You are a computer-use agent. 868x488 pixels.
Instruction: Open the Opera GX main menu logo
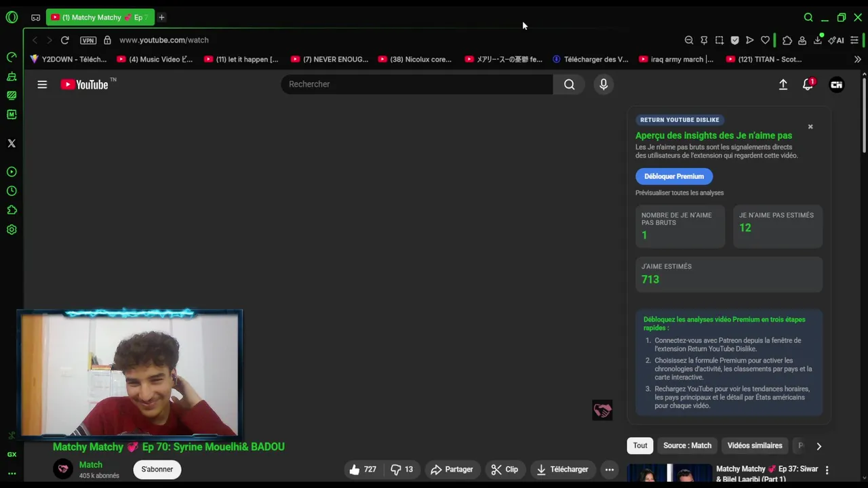click(x=12, y=17)
